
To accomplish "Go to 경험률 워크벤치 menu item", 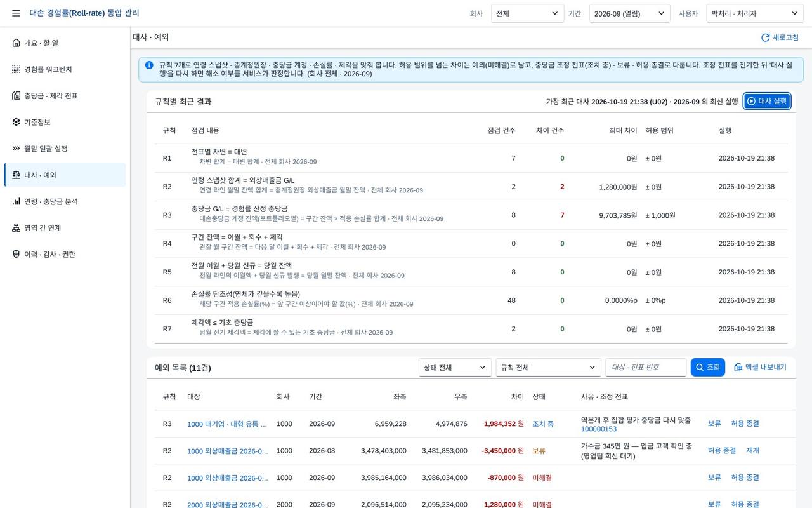I will (65, 69).
